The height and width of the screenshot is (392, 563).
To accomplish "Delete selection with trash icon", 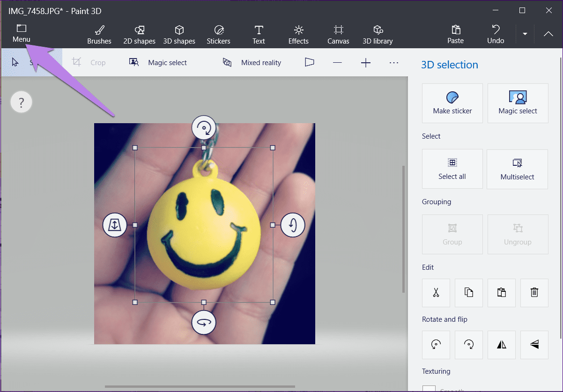I will (x=534, y=293).
